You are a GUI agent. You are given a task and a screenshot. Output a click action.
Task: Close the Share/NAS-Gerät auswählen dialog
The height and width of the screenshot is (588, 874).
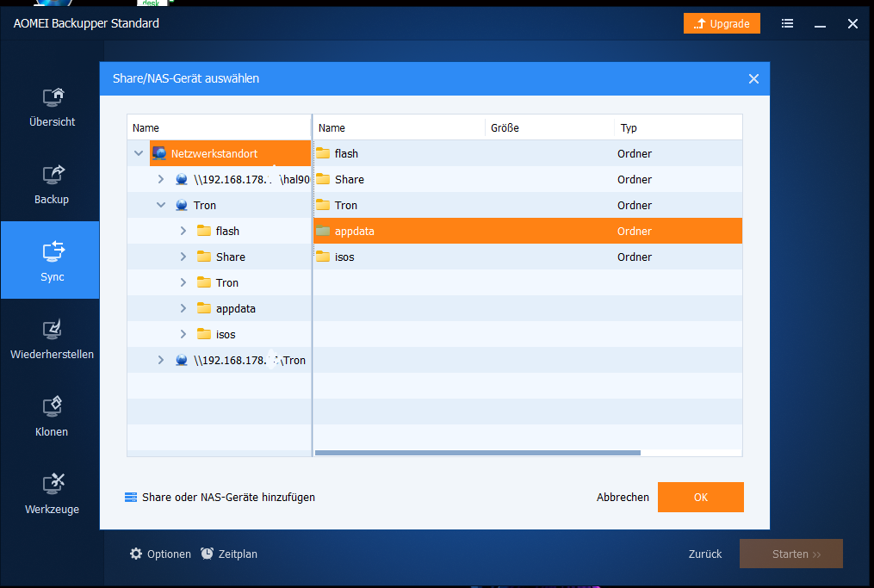(753, 78)
